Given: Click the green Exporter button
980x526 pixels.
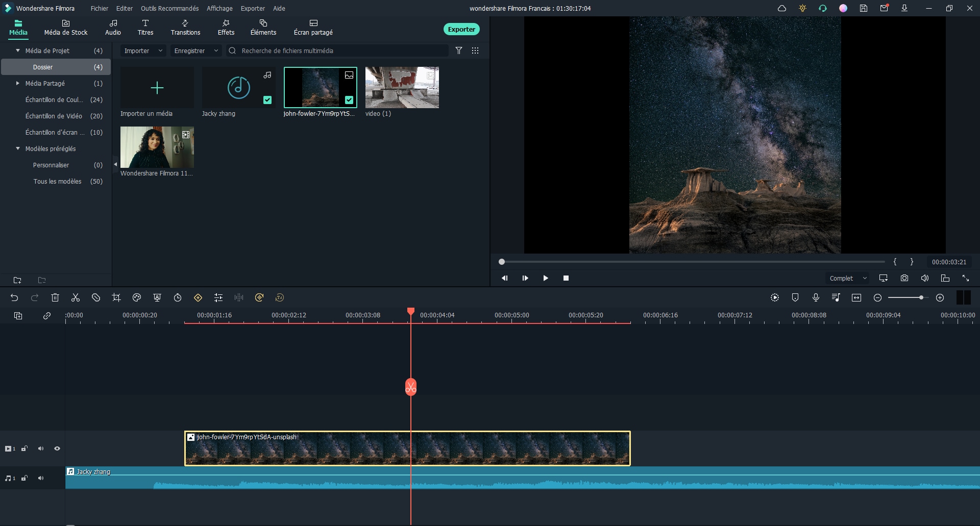Looking at the screenshot, I should pos(461,29).
